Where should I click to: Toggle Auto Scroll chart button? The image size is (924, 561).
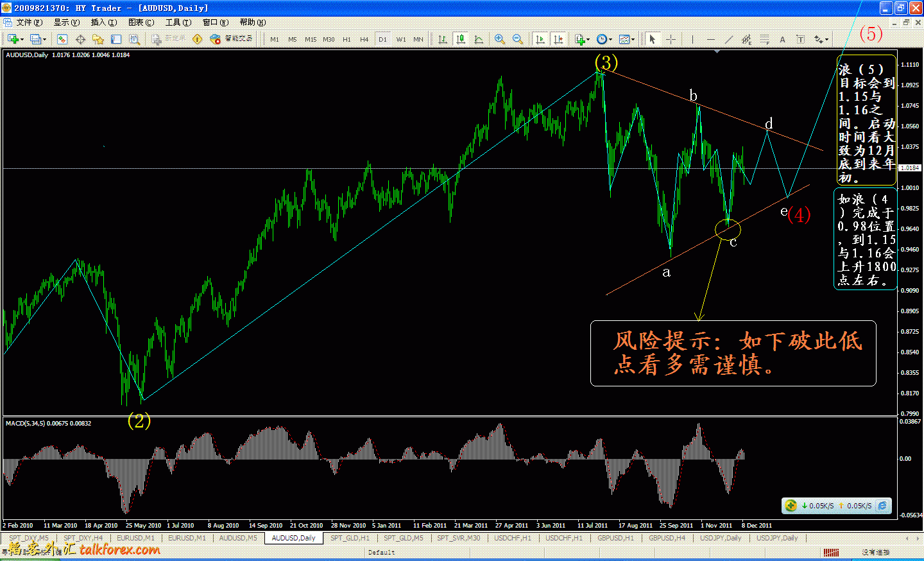pyautogui.click(x=540, y=39)
